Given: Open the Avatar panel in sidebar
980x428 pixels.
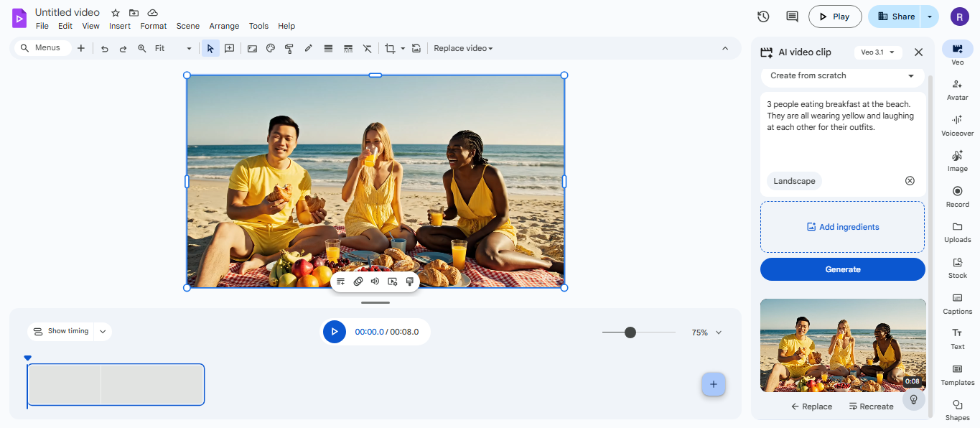Looking at the screenshot, I should [x=957, y=89].
